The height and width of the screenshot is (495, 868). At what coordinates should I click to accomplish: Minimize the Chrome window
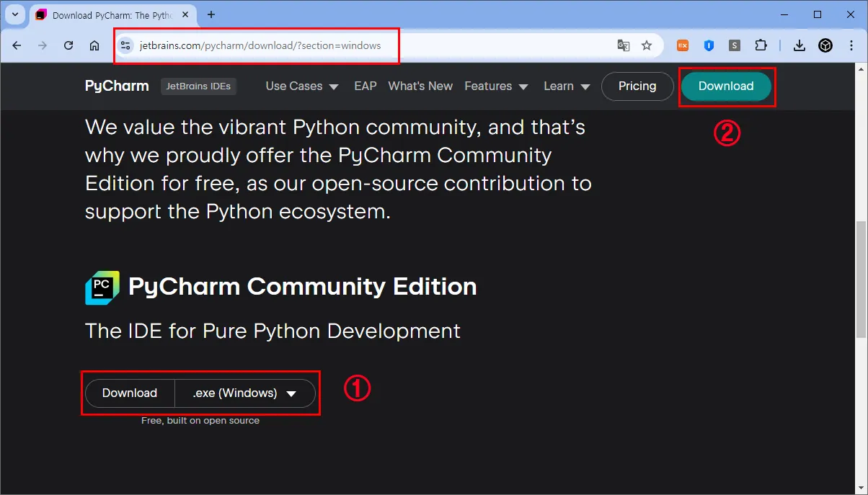tap(784, 14)
